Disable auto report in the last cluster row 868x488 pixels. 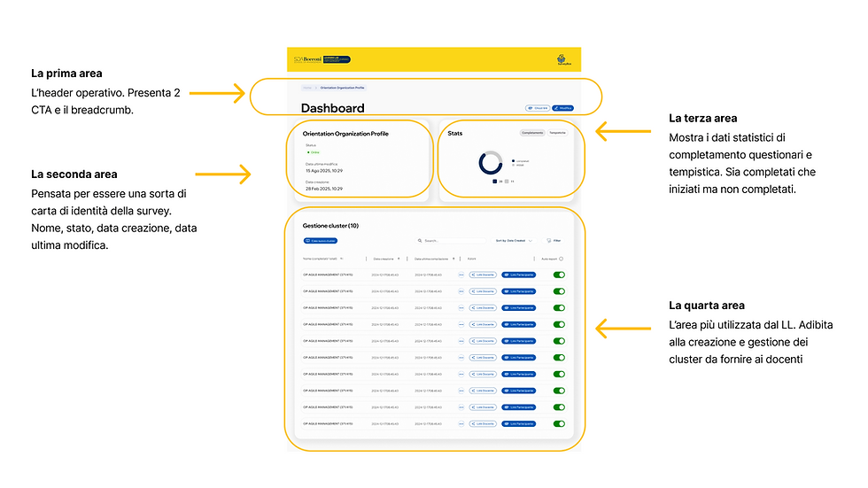pyautogui.click(x=559, y=424)
